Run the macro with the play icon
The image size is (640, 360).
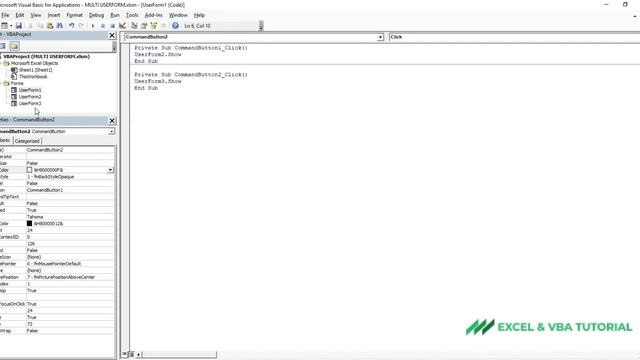pos(93,26)
